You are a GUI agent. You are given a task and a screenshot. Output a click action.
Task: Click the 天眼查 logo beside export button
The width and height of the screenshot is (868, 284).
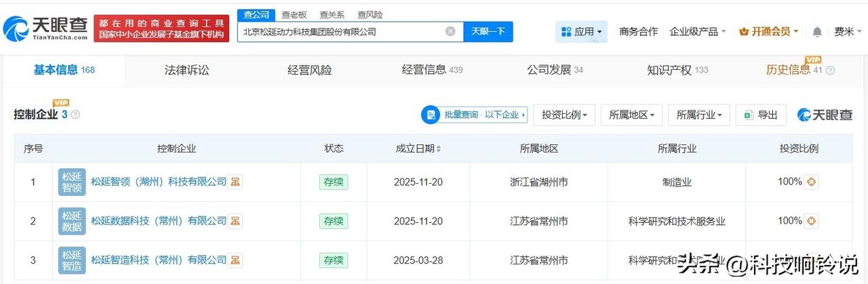825,115
